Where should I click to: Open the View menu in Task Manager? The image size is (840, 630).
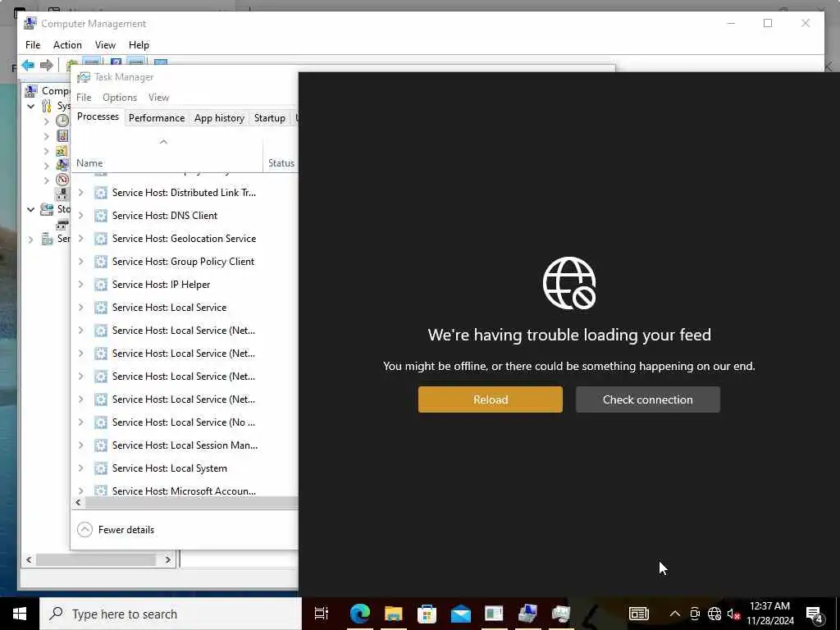pos(158,98)
